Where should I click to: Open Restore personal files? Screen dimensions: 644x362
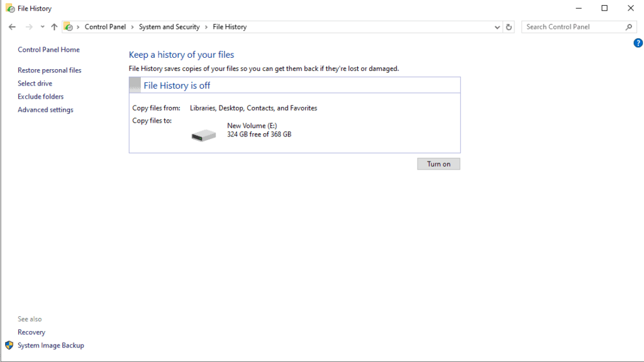pos(49,70)
